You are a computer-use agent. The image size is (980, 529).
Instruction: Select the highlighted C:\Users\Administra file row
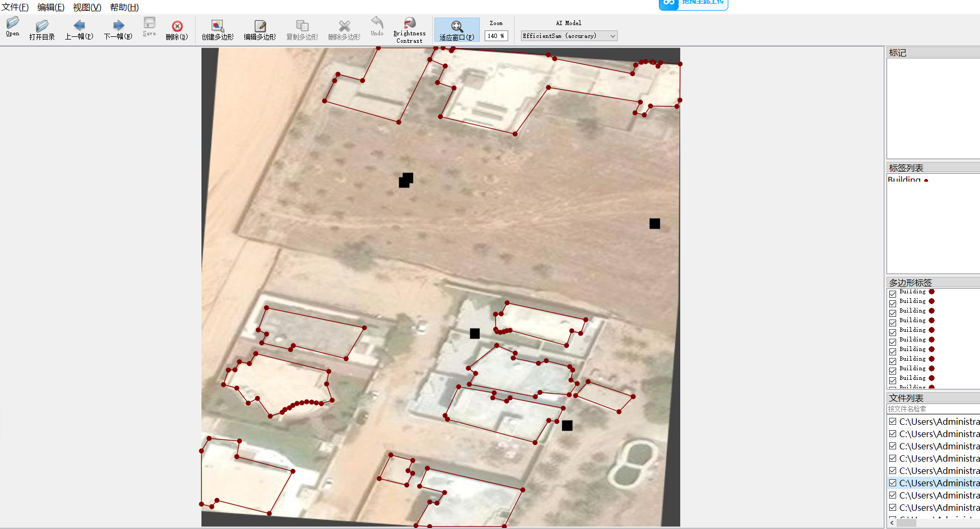coord(934,483)
